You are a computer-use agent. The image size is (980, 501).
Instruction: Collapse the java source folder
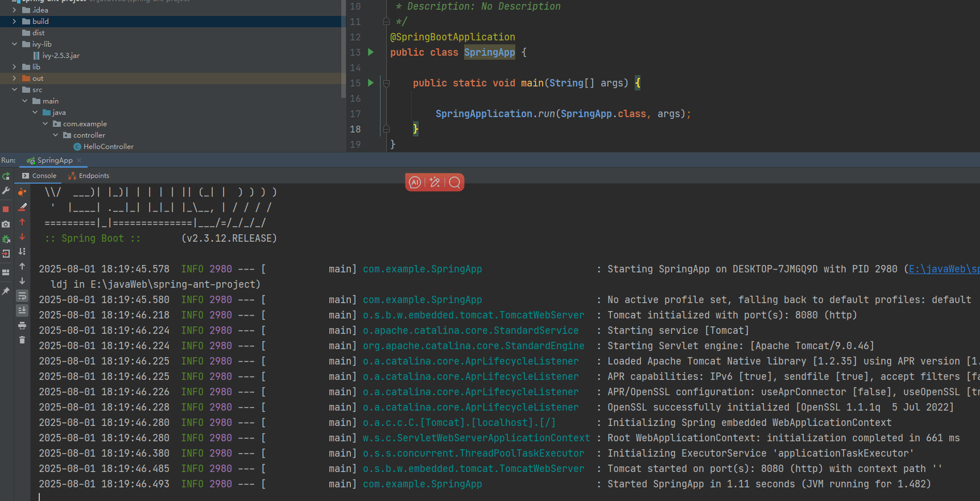pyautogui.click(x=35, y=113)
